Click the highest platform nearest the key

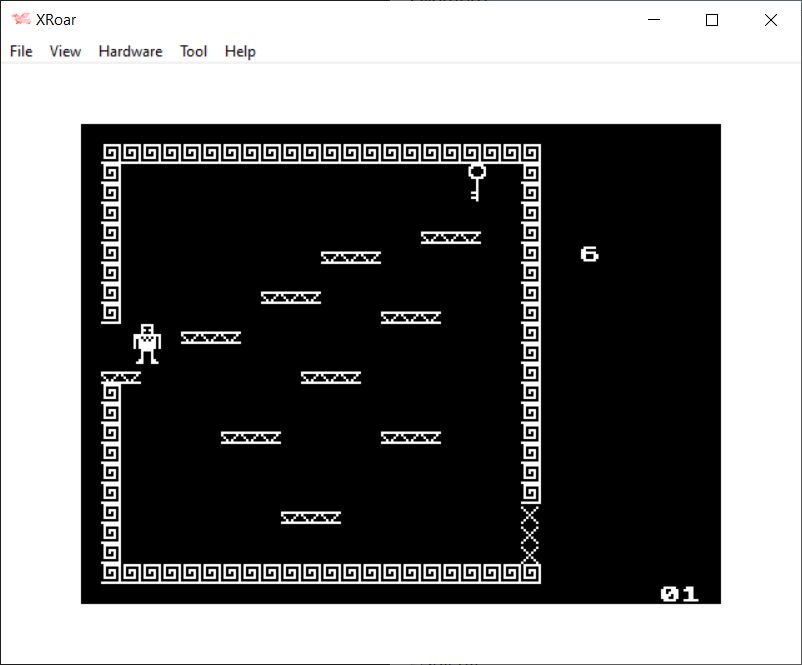(450, 237)
